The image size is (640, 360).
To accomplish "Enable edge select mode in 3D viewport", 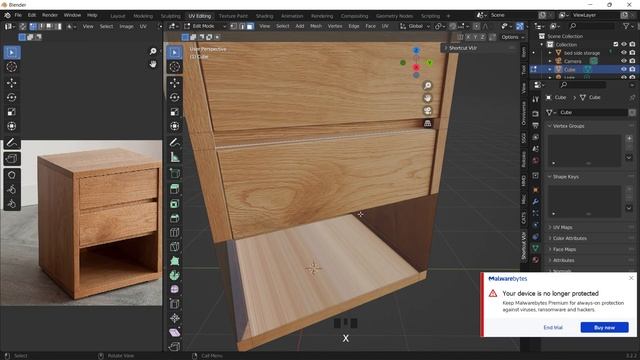I will tap(242, 26).
